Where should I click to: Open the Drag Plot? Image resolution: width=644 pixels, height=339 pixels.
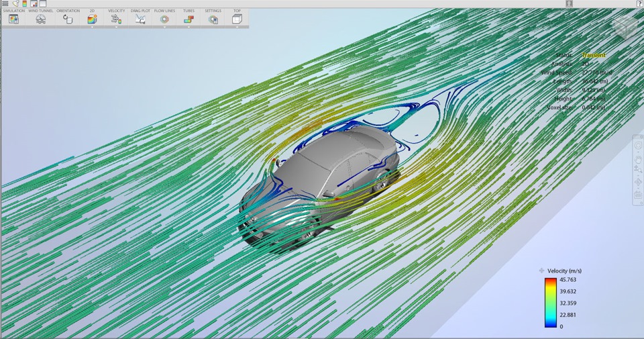coord(140,19)
